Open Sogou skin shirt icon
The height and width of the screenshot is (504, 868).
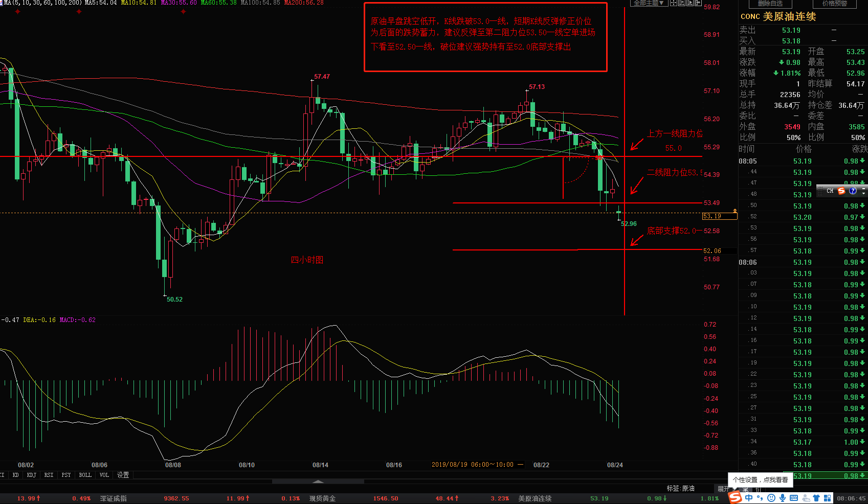[x=816, y=498]
